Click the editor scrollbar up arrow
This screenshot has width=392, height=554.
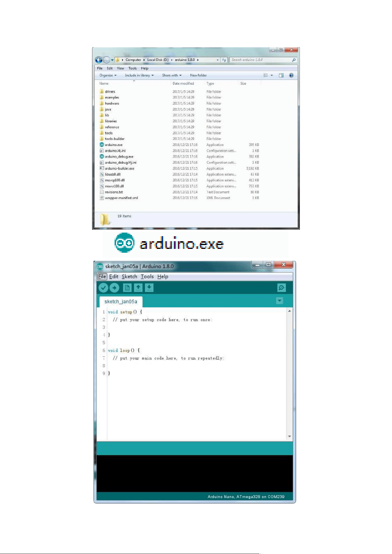[x=290, y=311]
